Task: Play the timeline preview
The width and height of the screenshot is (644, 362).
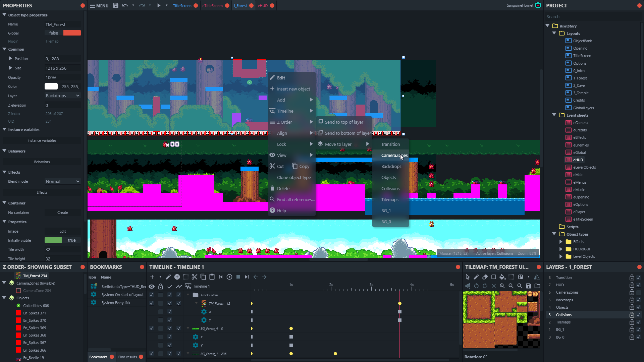Action: pyautogui.click(x=229, y=277)
